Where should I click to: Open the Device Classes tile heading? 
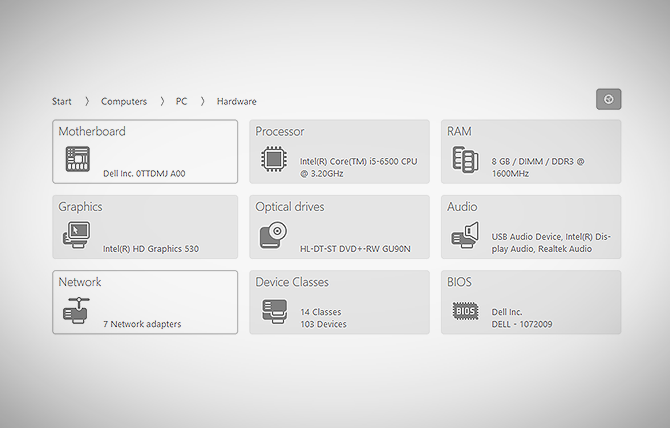pos(292,282)
